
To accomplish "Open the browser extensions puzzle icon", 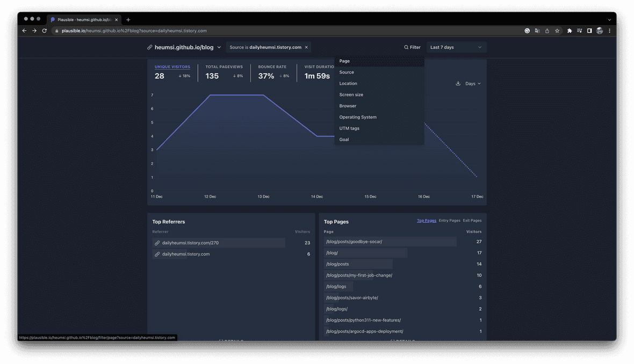I will (570, 31).
